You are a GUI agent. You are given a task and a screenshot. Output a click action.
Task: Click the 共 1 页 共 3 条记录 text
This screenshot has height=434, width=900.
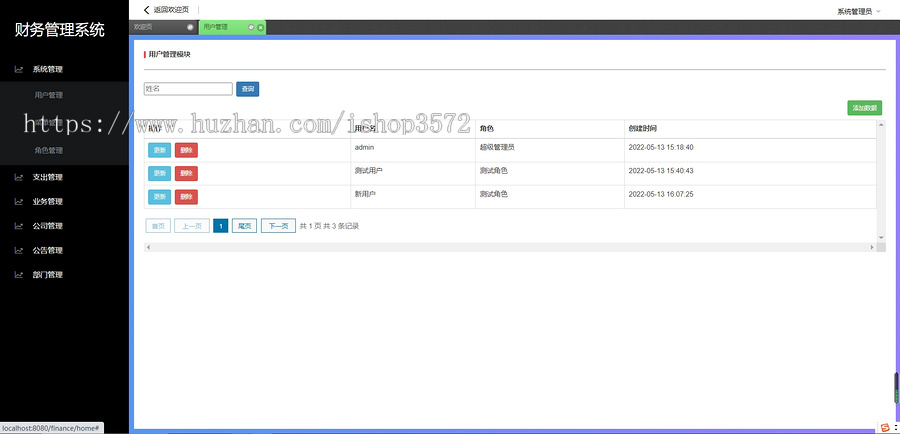coord(329,226)
